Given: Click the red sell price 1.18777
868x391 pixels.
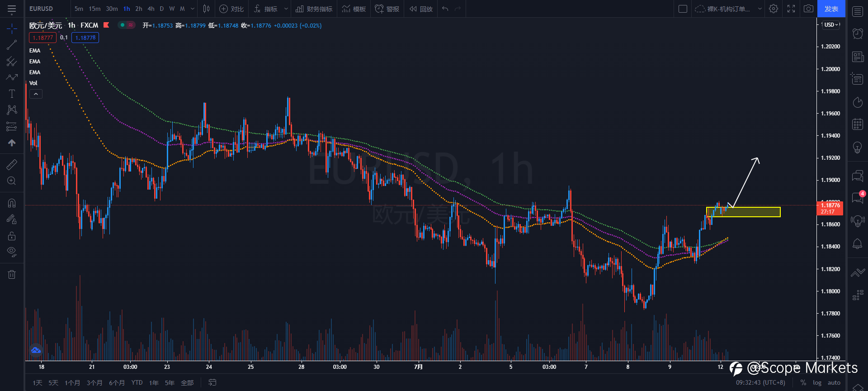Looking at the screenshot, I should pyautogui.click(x=42, y=38).
